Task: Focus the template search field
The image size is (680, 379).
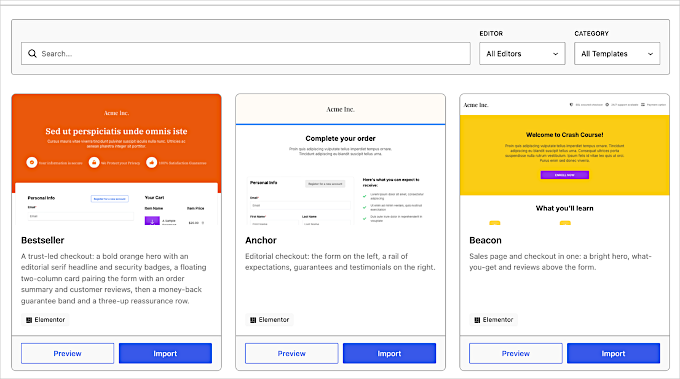Action: click(245, 53)
